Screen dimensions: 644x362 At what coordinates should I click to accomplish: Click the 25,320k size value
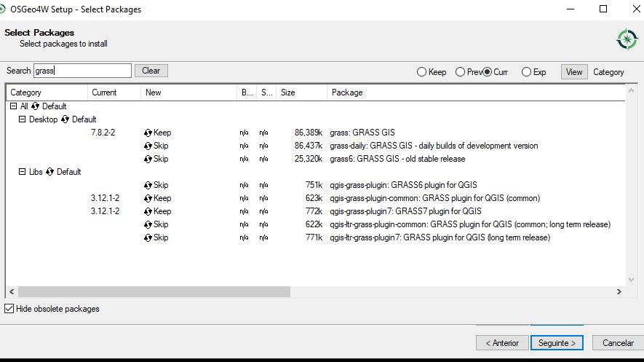click(x=309, y=159)
